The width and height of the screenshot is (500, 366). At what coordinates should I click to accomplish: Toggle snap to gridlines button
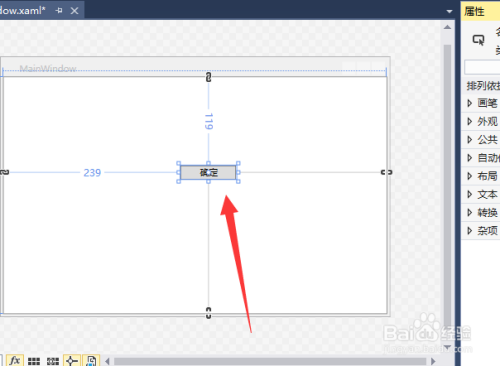click(x=53, y=361)
